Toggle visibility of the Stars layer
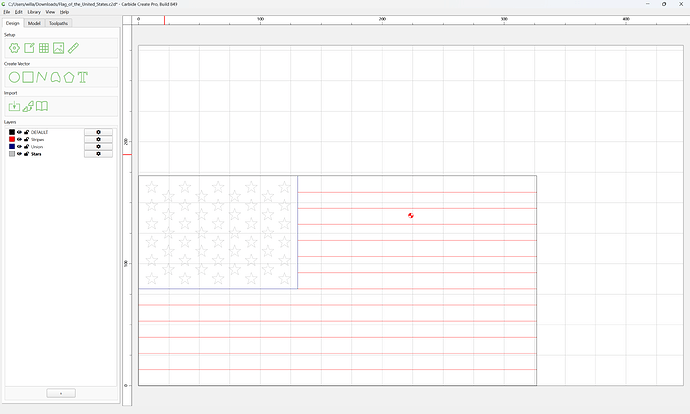The width and height of the screenshot is (690, 414). tap(19, 154)
